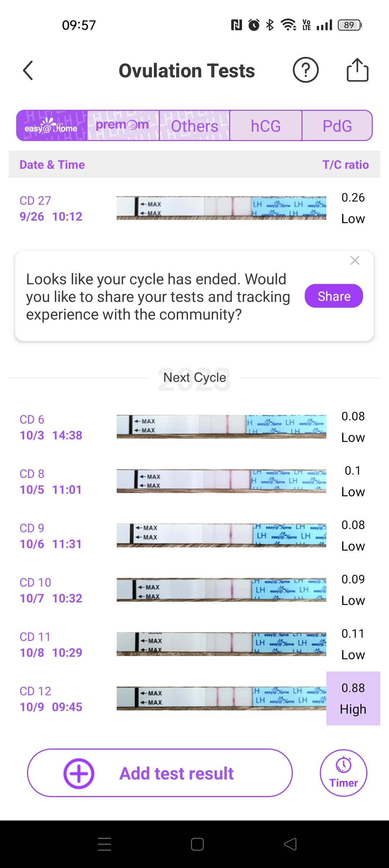Select the highlighted 0.88 High result
The height and width of the screenshot is (868, 389).
click(353, 699)
